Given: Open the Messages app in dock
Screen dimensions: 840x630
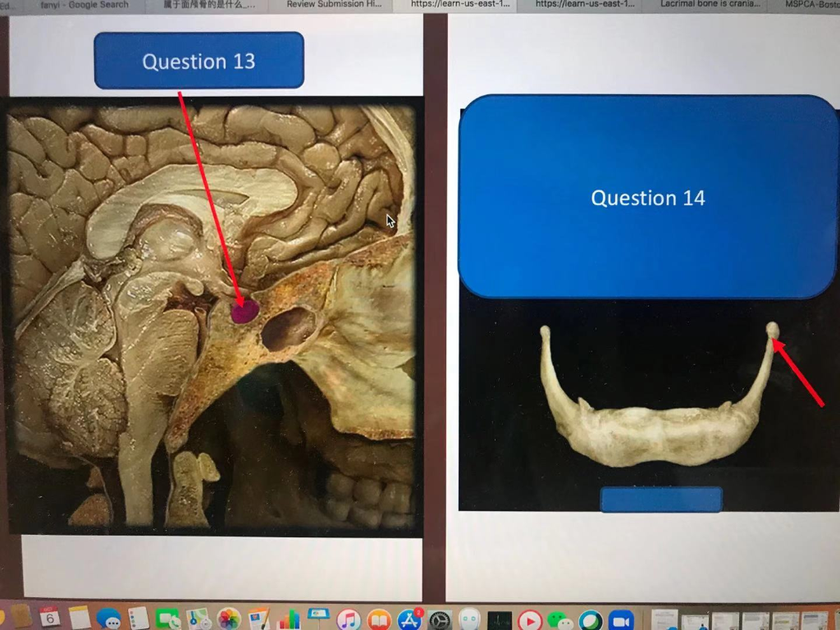Looking at the screenshot, I should point(109,619).
